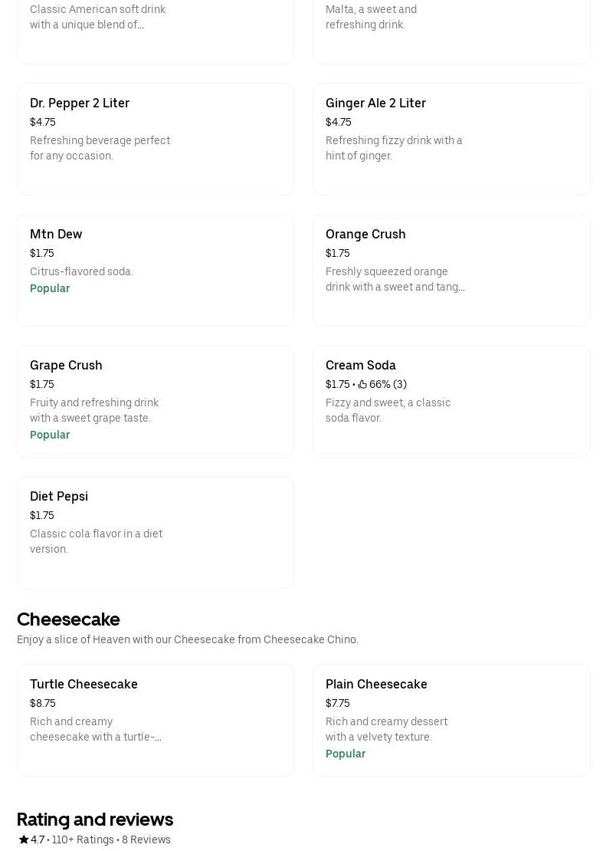Open the Cream Soda item card
This screenshot has width=616, height=851.
[451, 401]
